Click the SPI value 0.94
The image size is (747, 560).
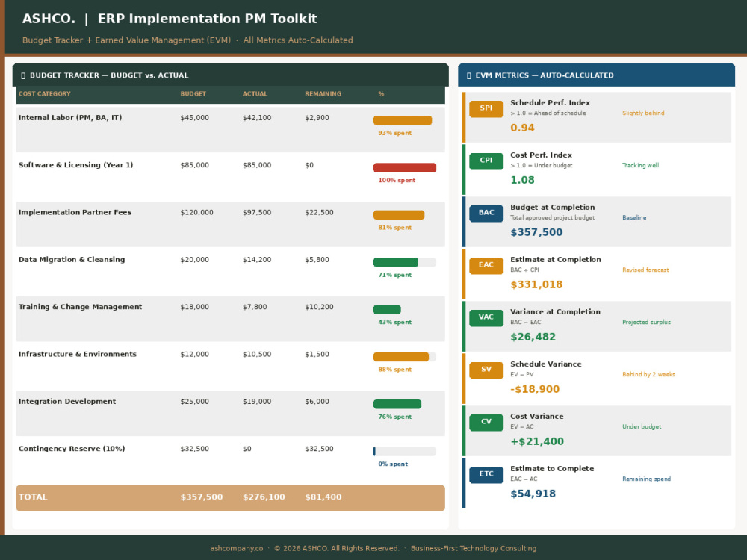(x=522, y=128)
